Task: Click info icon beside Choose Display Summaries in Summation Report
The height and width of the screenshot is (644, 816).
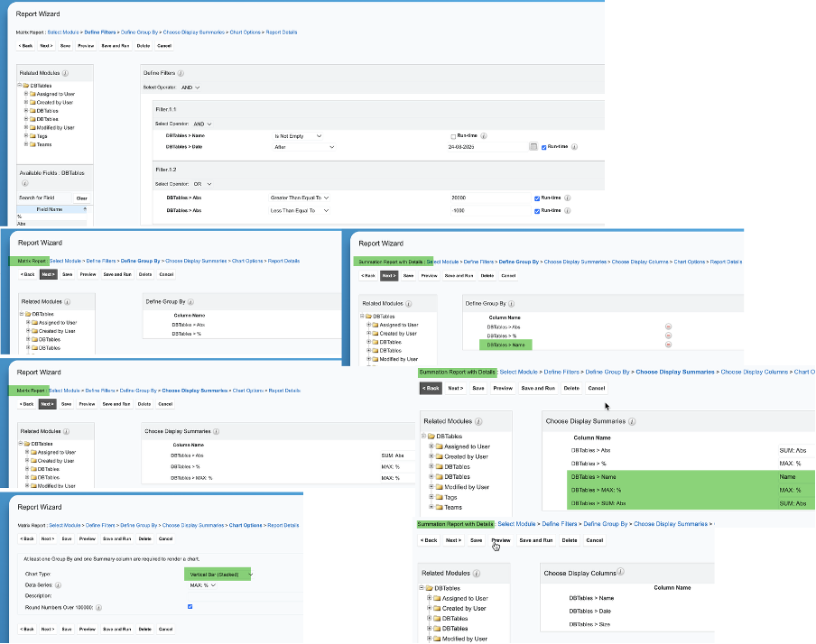Action: pos(632,421)
